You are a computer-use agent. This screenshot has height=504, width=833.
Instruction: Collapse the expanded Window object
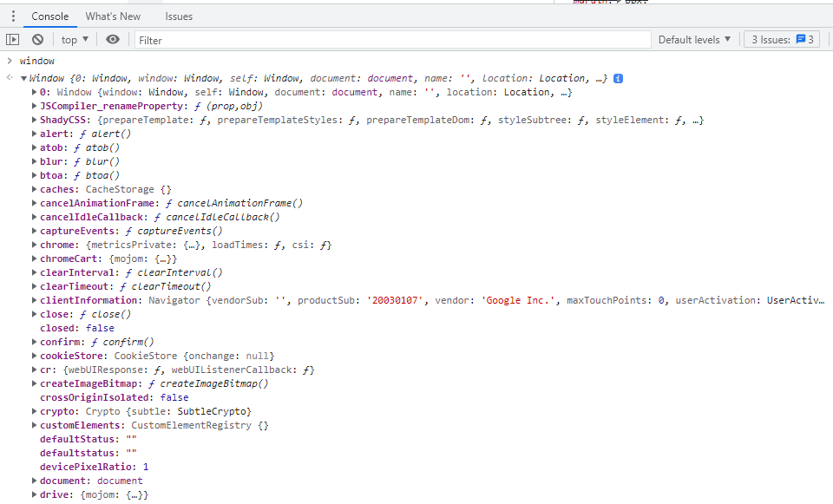(x=23, y=78)
